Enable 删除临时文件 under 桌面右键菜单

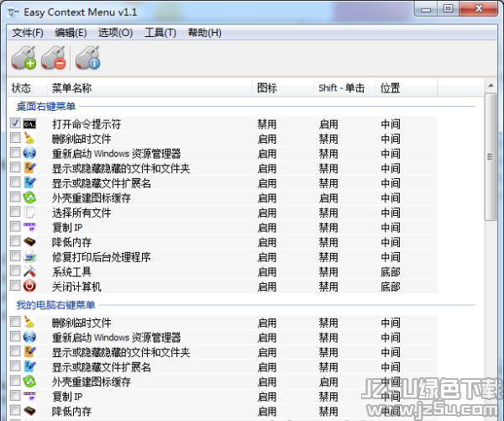coord(15,138)
